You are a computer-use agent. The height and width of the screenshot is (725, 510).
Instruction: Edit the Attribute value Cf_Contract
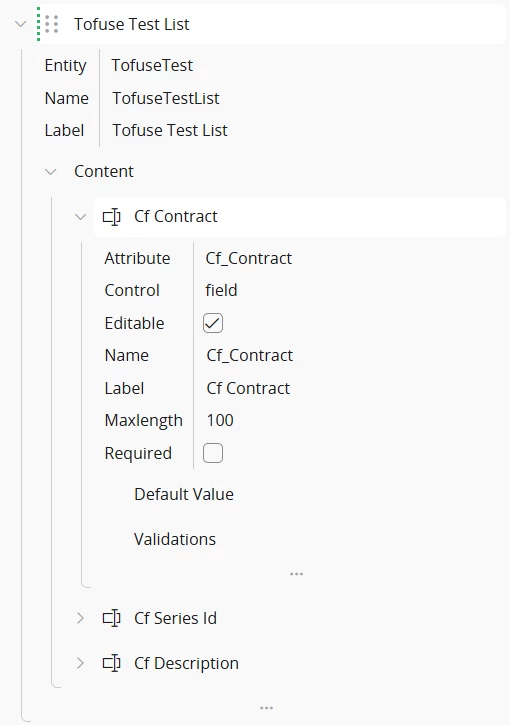(x=249, y=258)
